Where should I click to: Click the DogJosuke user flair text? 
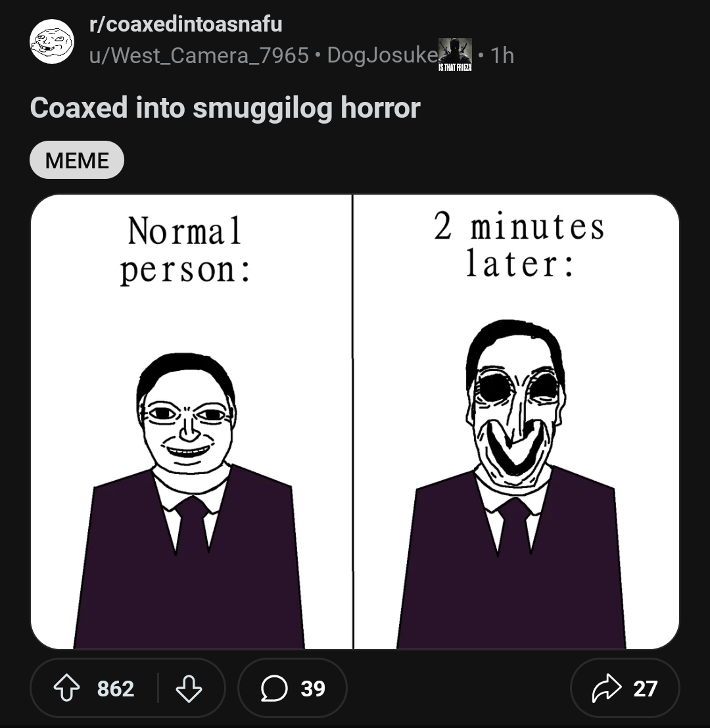pyautogui.click(x=381, y=55)
